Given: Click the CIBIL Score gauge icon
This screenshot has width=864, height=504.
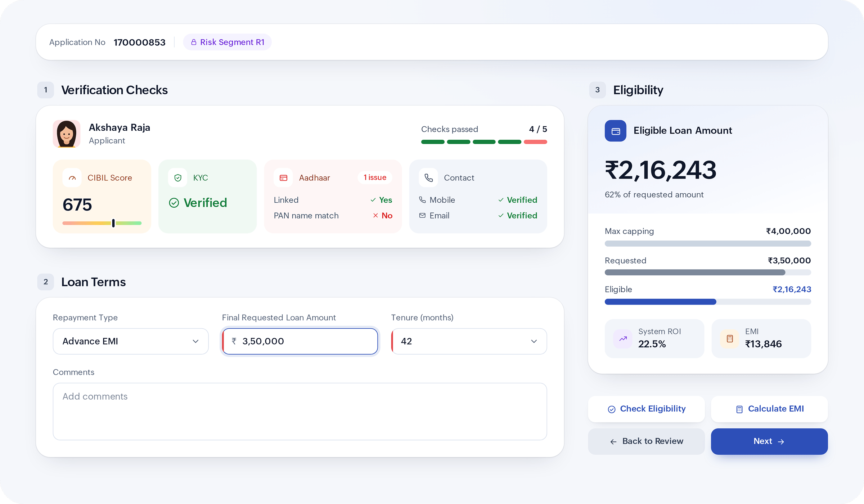Looking at the screenshot, I should coord(72,178).
